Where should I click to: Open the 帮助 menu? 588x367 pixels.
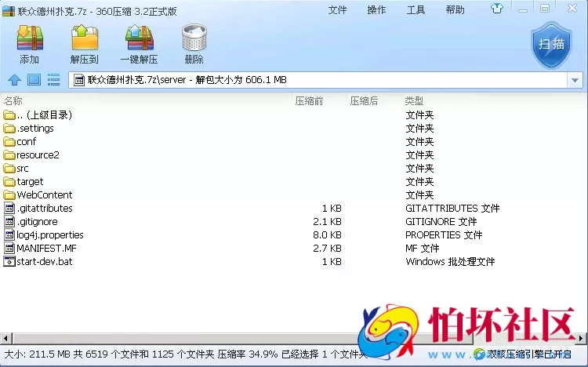[456, 10]
